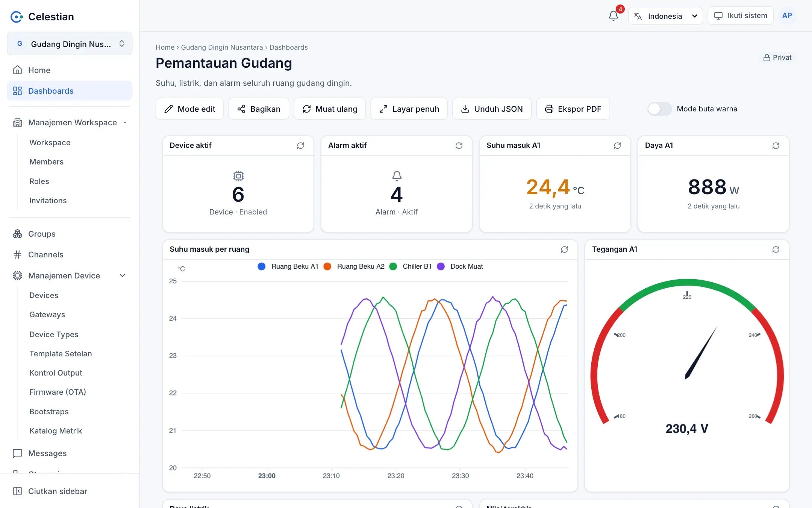Open the Gudang Dingin workspace switcher
Viewport: 812px width, 508px height.
point(70,44)
